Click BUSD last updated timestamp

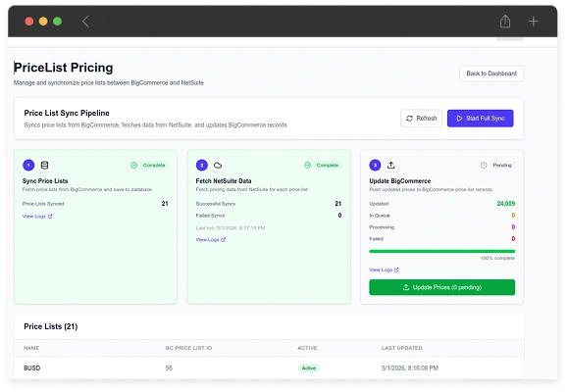(x=410, y=367)
